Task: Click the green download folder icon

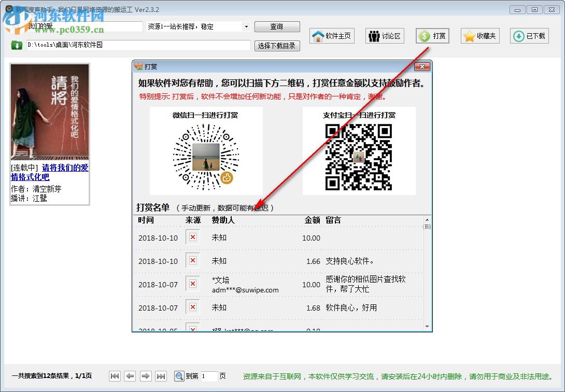Action: click(17, 45)
